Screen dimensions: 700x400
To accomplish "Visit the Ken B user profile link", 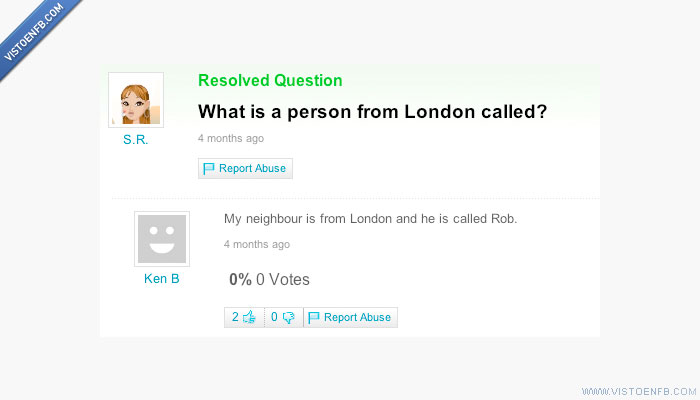I will click(161, 279).
